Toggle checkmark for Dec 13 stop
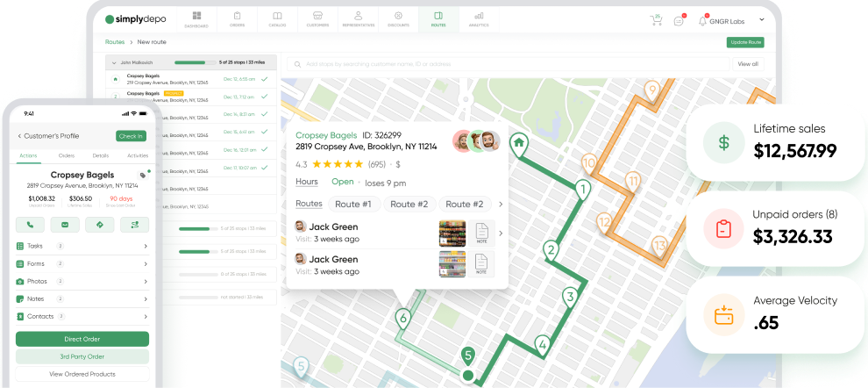This screenshot has height=388, width=868. point(264,97)
